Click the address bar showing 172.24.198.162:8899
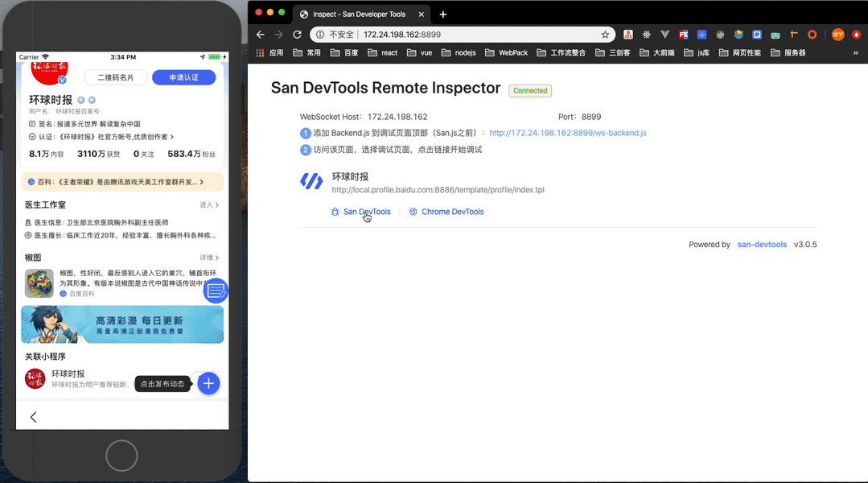Image resolution: width=868 pixels, height=483 pixels. [x=463, y=35]
